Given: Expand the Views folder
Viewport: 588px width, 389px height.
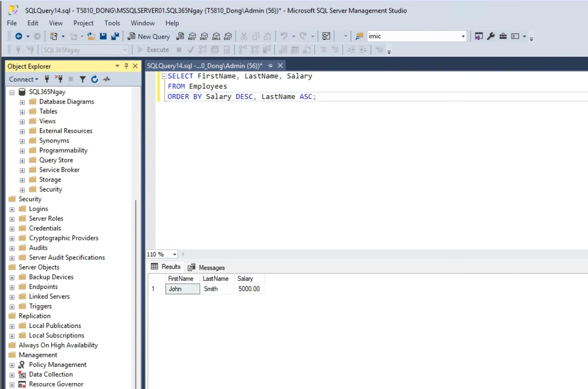Looking at the screenshot, I should tap(22, 121).
